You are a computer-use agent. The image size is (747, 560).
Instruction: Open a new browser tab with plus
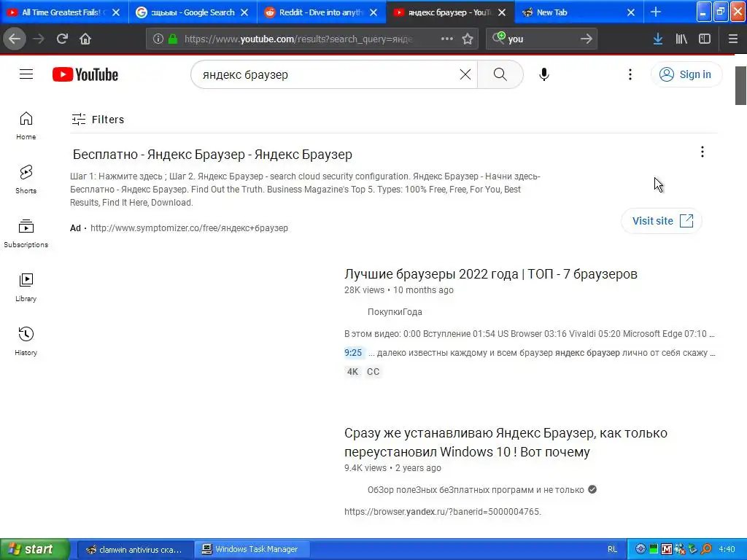656,12
